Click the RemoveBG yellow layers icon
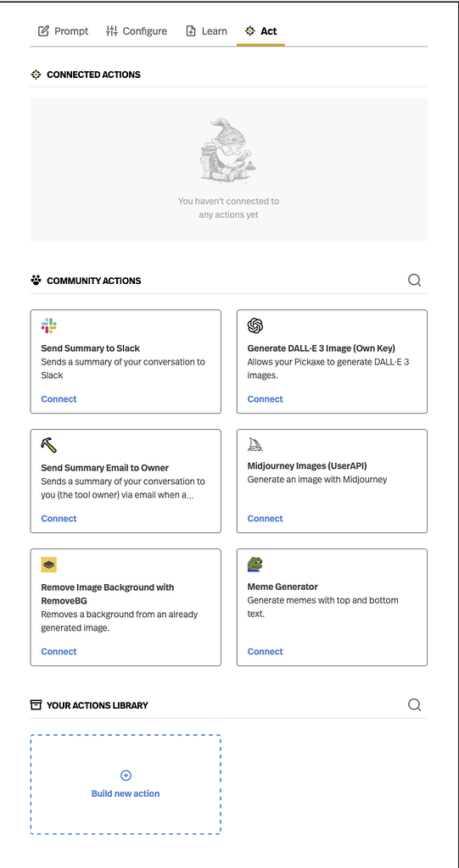This screenshot has height=868, width=459. [x=48, y=565]
